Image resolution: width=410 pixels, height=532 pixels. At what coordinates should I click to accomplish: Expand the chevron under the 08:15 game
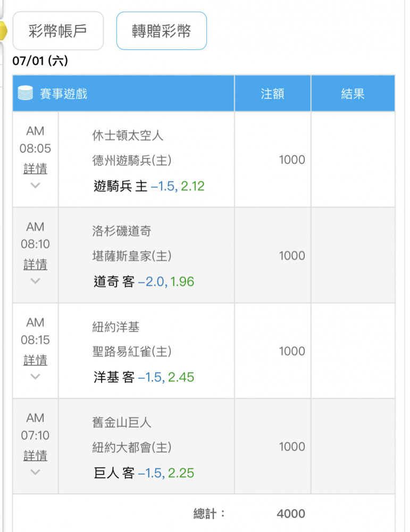(x=35, y=377)
